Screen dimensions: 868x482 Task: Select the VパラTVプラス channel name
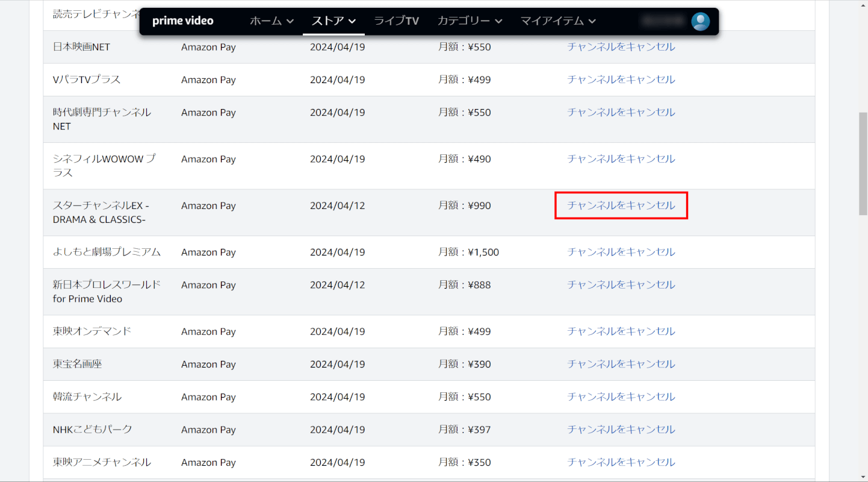[87, 80]
